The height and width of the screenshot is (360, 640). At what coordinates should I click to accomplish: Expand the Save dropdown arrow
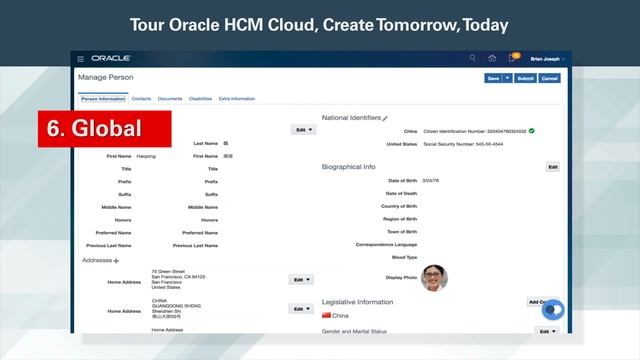(507, 78)
